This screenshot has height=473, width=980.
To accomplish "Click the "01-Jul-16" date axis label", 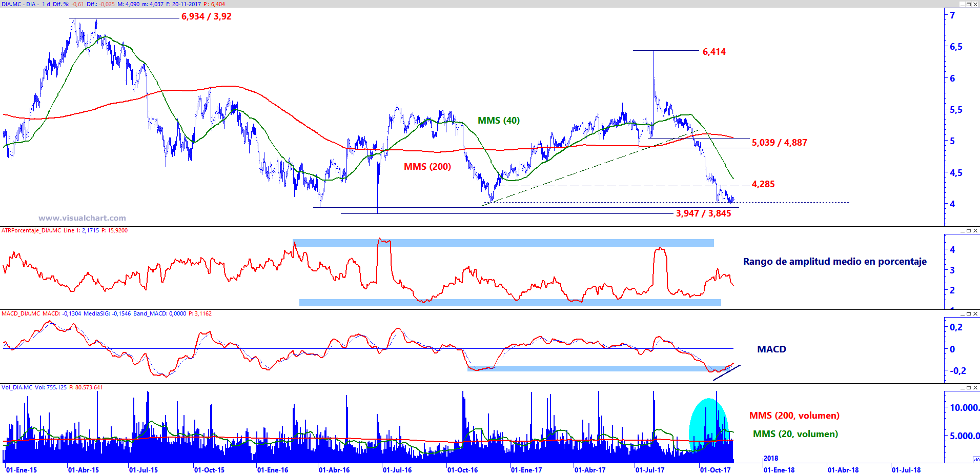I will [397, 470].
